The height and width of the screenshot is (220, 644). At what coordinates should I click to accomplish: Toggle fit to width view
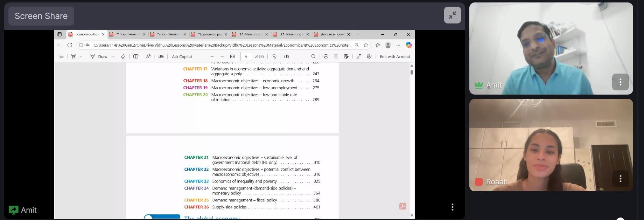coord(232,56)
